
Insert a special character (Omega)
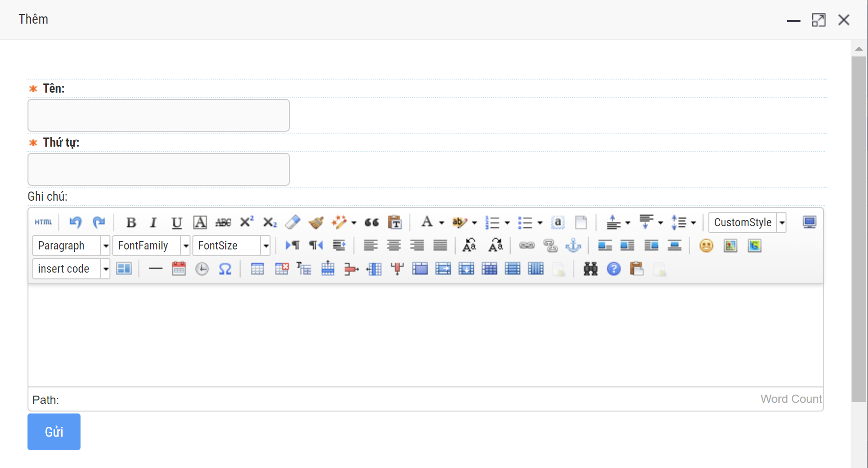(225, 269)
